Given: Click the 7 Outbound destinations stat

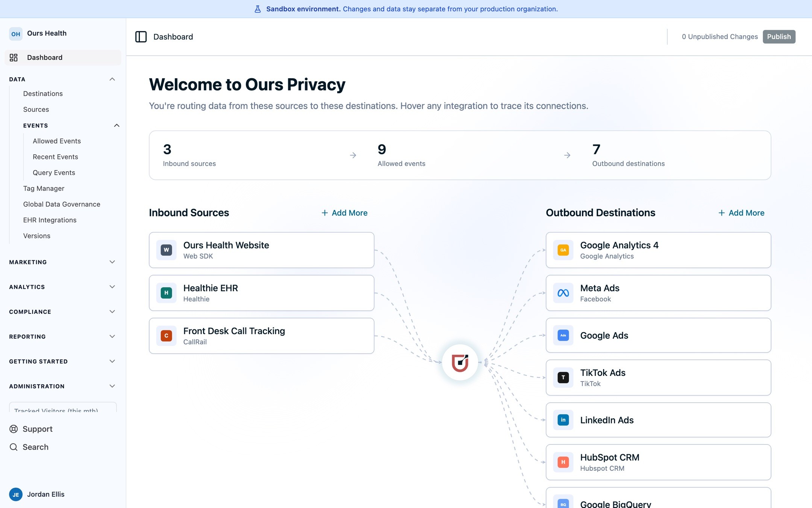Looking at the screenshot, I should point(628,155).
